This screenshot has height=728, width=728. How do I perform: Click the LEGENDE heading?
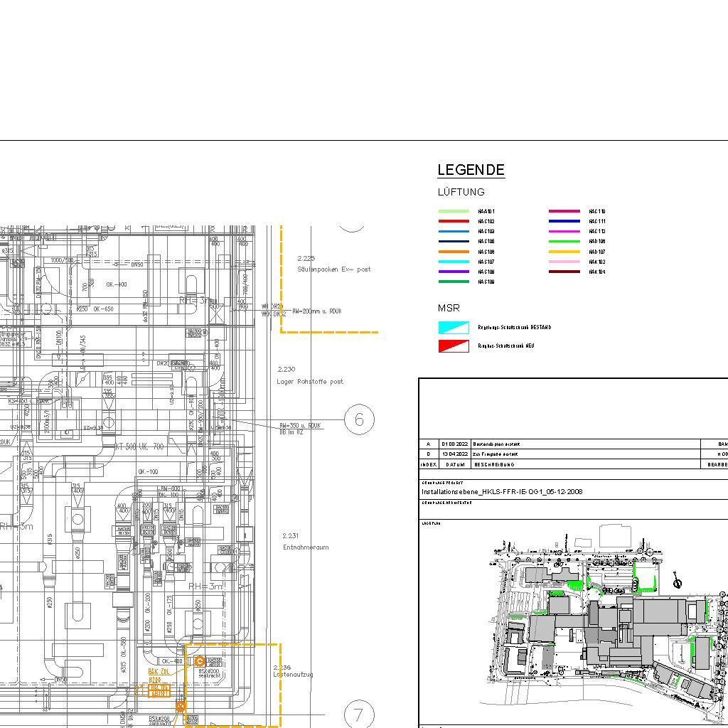(471, 171)
